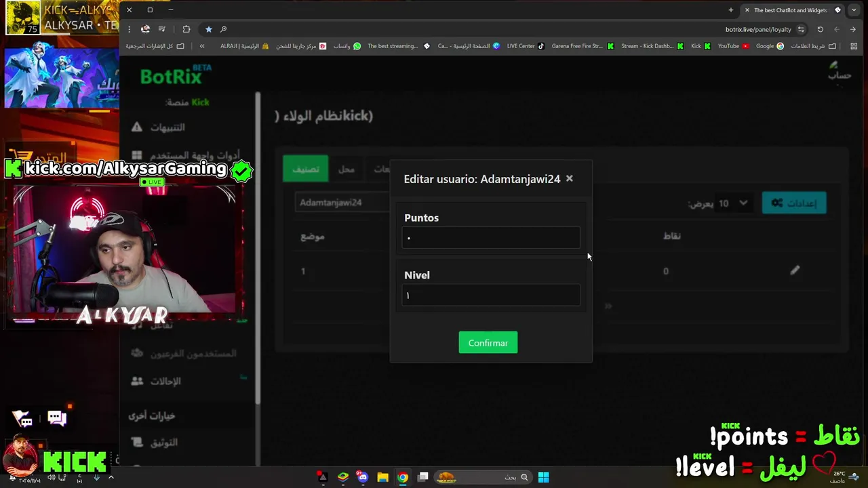Click the bookmark star in the address bar

(x=208, y=29)
